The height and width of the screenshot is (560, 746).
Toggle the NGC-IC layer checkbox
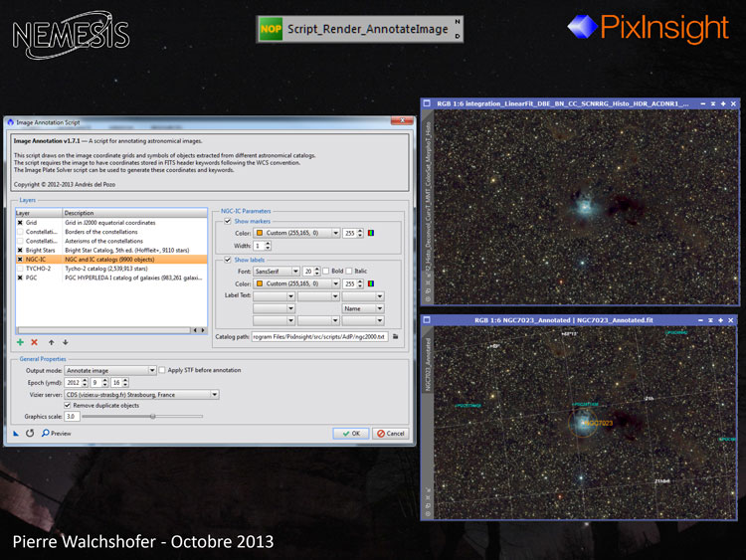pos(20,260)
